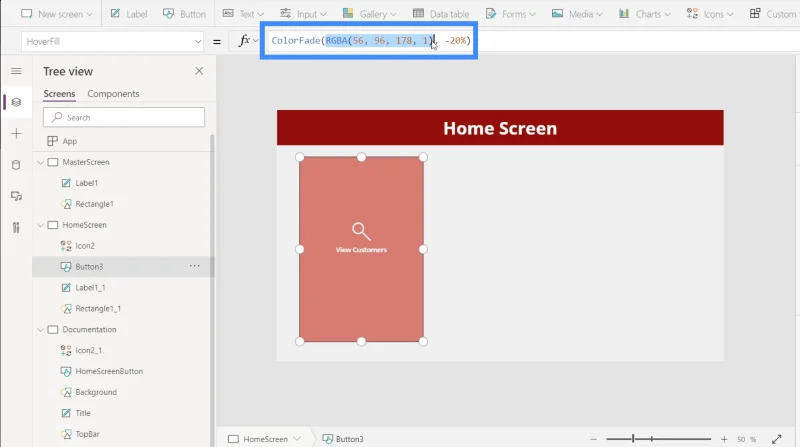
Task: Open the Gallery dropdown
Action: coord(369,14)
